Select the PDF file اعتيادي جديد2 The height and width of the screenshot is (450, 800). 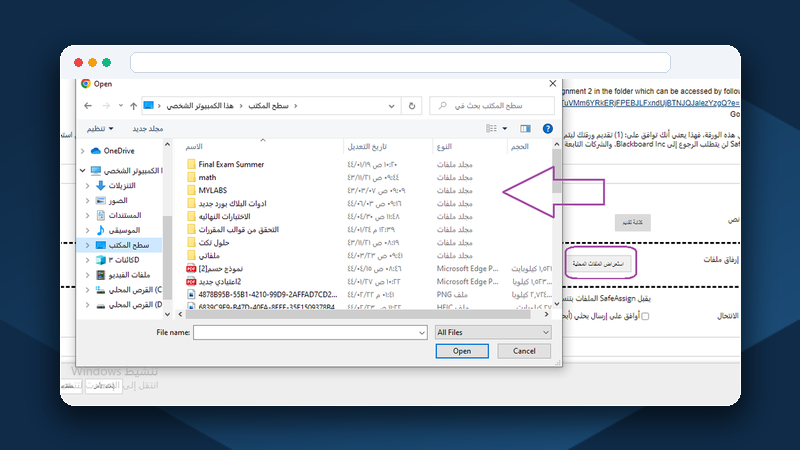(219, 282)
